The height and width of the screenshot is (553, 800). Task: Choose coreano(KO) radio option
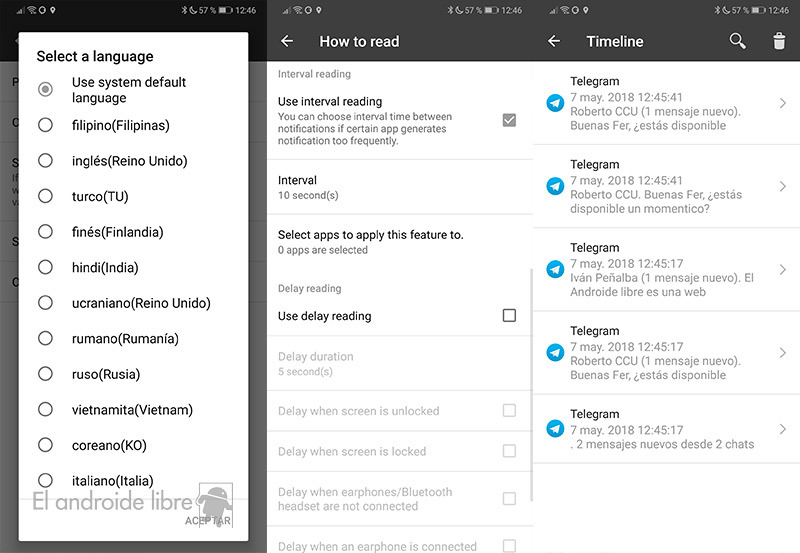pos(45,445)
